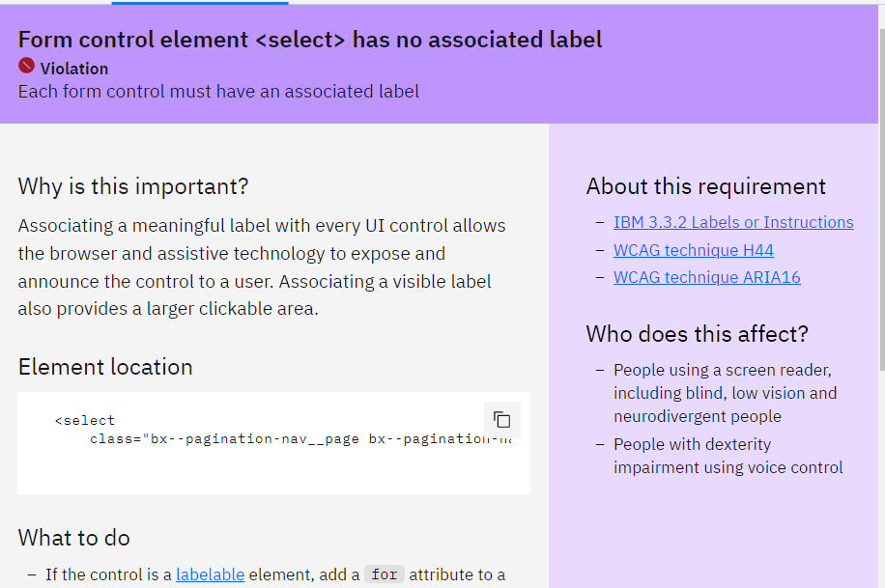Screen dimensions: 885x588
Task: Click the 'for' inline code tag
Action: (x=384, y=574)
